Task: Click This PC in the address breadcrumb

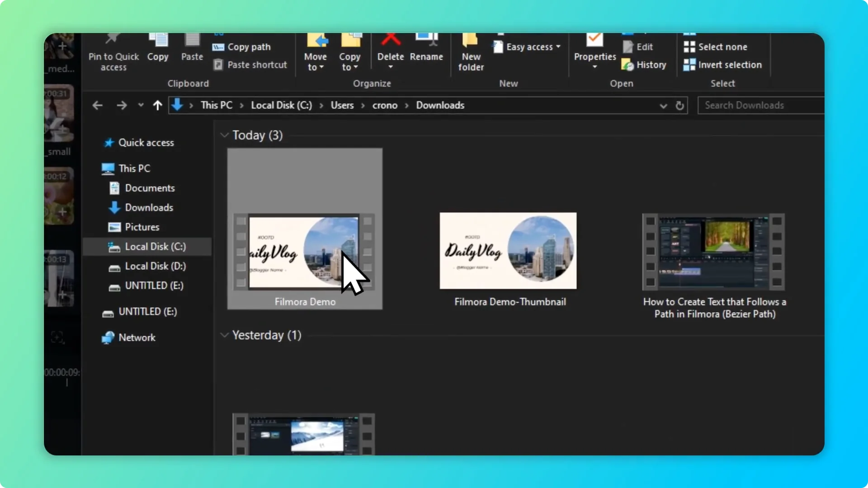Action: 217,105
